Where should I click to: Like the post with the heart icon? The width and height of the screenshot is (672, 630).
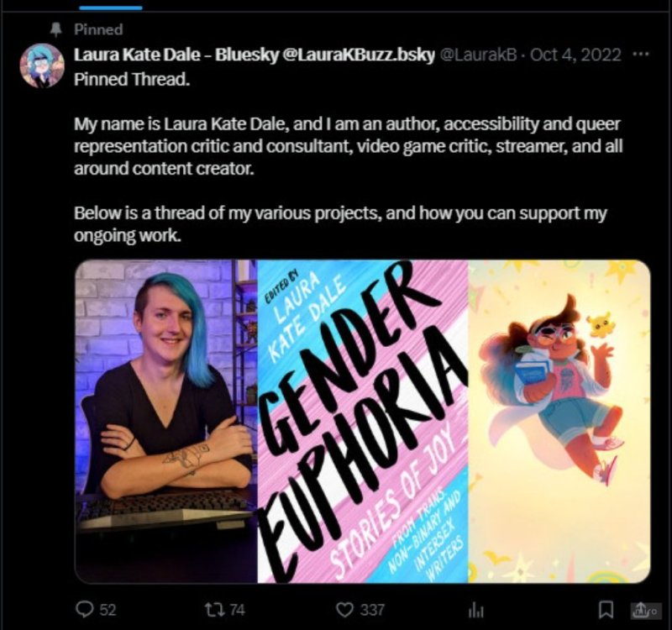click(344, 610)
